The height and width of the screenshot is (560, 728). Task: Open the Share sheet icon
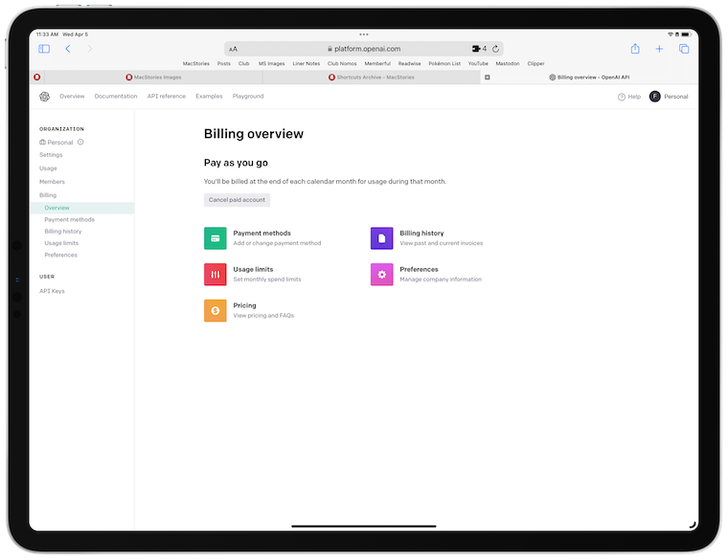click(x=635, y=49)
